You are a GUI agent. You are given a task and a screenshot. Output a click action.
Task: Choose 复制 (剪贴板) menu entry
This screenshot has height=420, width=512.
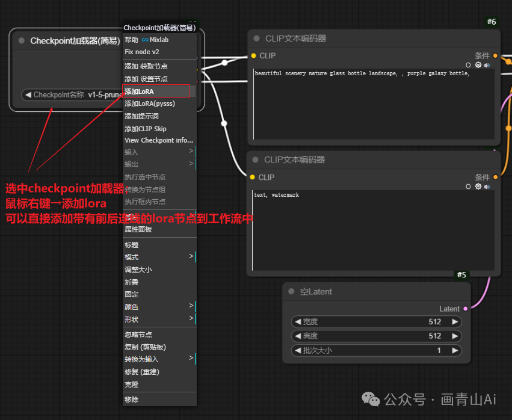[x=159, y=347]
